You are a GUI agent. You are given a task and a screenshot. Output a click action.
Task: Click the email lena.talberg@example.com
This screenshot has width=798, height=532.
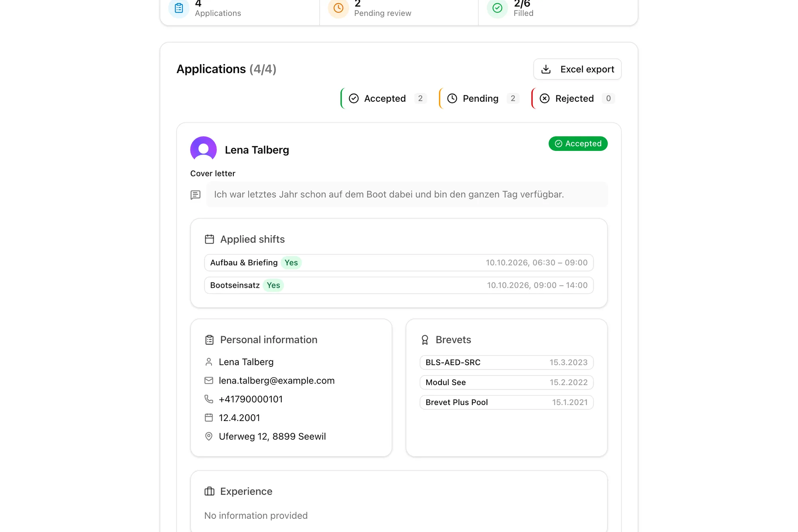(x=277, y=381)
